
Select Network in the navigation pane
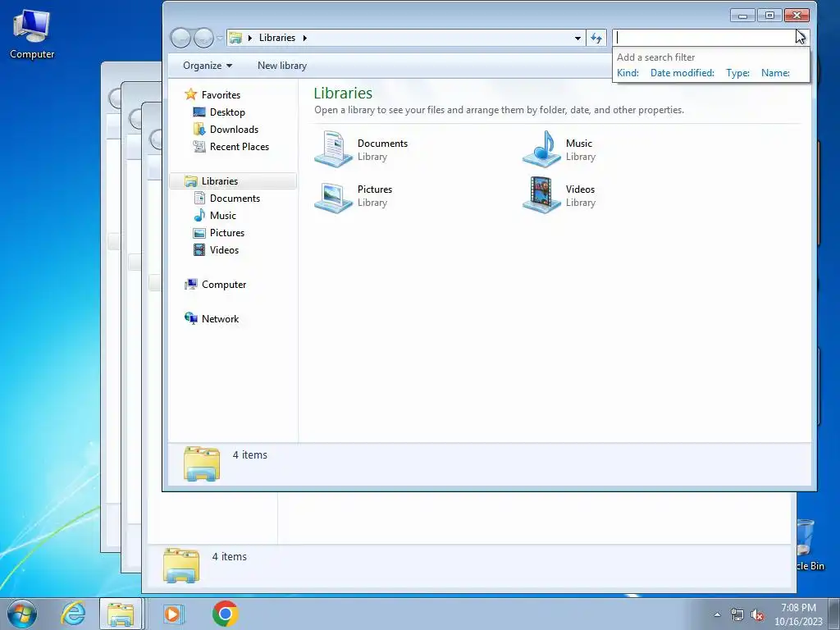[220, 319]
